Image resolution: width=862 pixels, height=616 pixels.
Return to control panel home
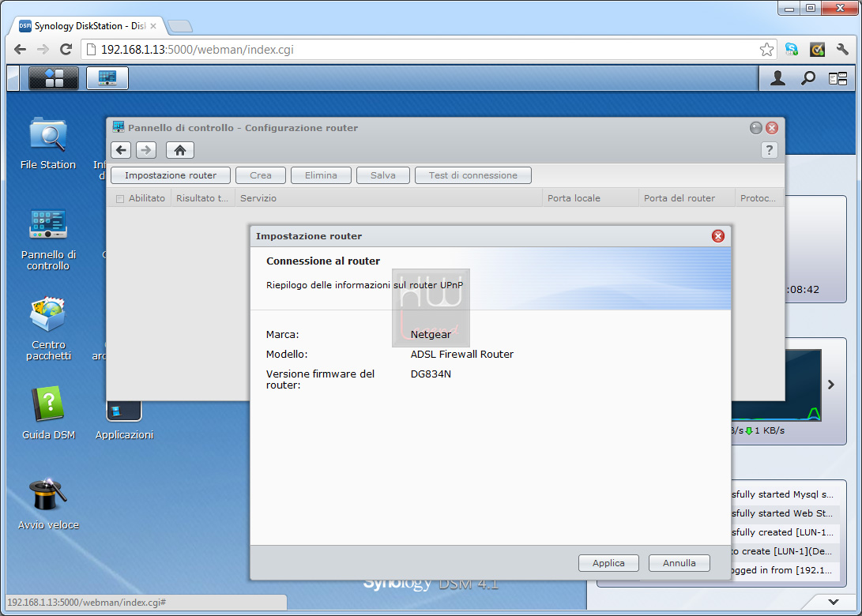[180, 150]
